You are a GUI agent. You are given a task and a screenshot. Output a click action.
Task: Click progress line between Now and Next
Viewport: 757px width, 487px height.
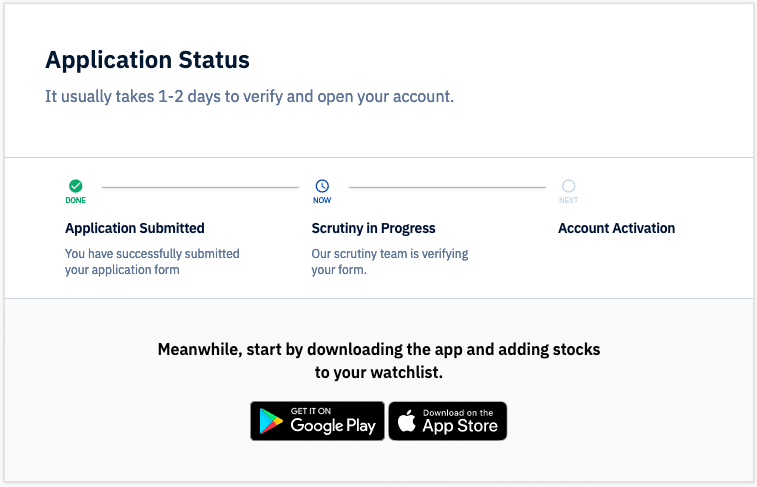447,187
